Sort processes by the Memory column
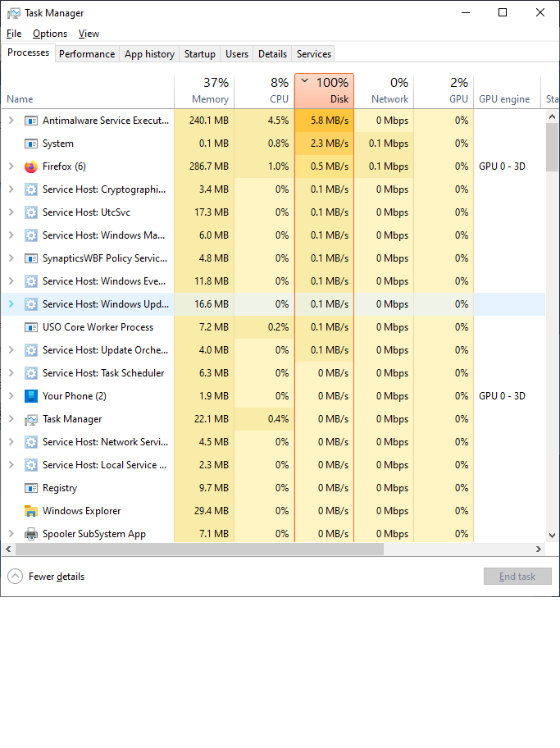Image resolution: width=560 pixels, height=748 pixels. (204, 91)
